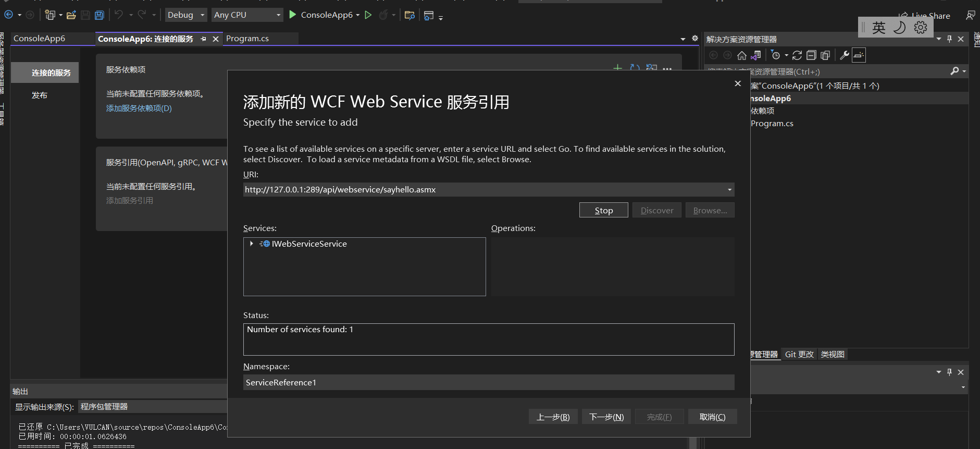980x449 pixels.
Task: Click the Namespace ServiceReference1 field
Action: coord(489,382)
